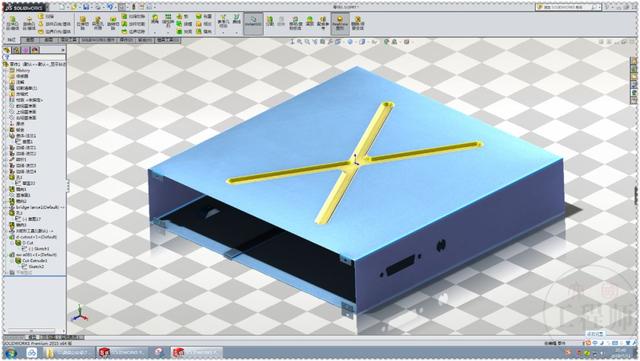Select the Swept Boss/Base tool
Viewport: 640px width, 361px height.
(47, 17)
